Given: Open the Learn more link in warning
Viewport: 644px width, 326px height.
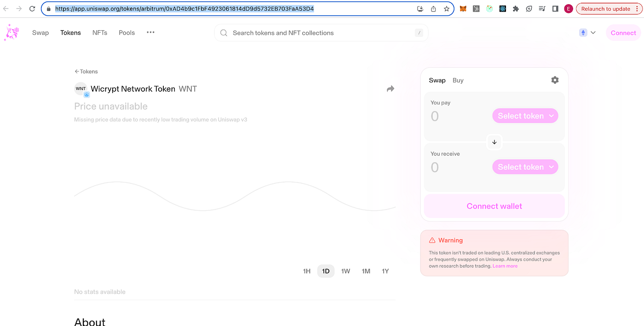Looking at the screenshot, I should tap(505, 266).
